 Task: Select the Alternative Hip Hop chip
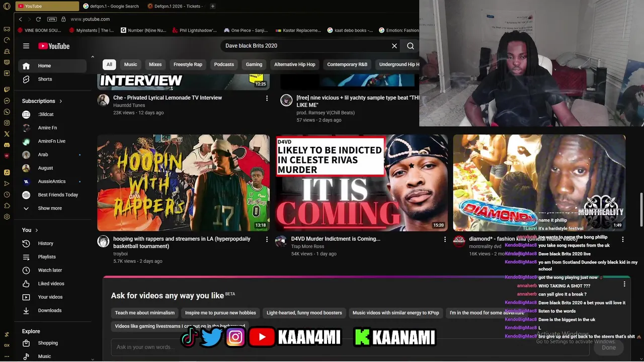[x=295, y=64]
